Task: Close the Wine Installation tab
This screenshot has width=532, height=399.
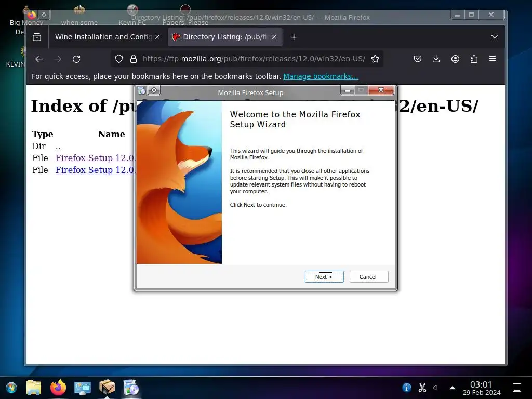Action: click(157, 37)
